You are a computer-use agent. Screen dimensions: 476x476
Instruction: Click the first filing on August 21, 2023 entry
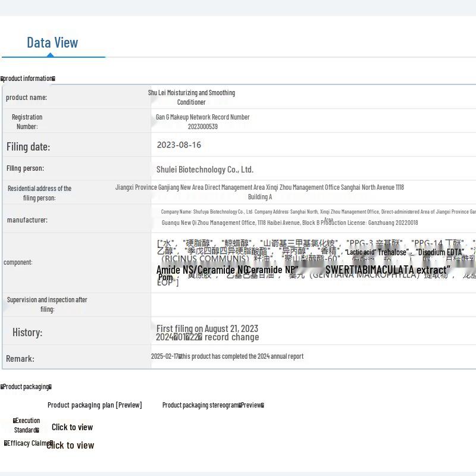coord(207,328)
